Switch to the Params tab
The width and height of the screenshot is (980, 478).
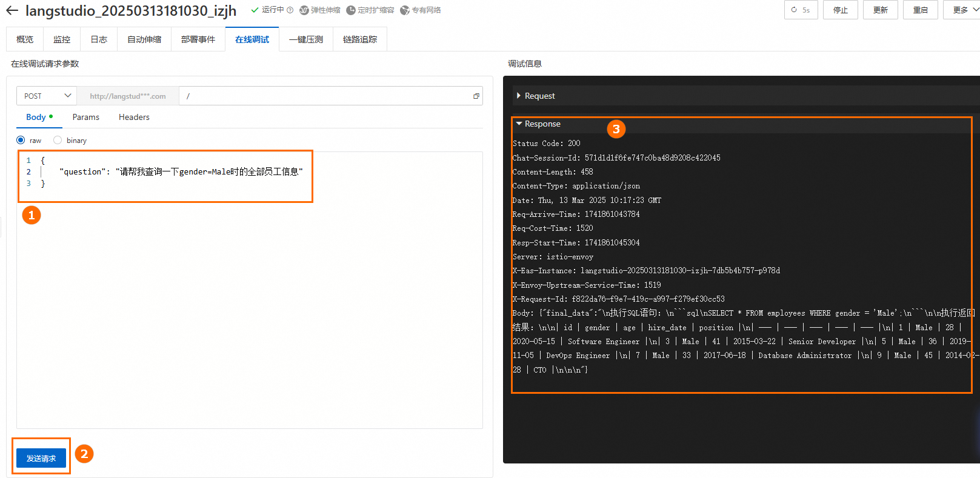tap(86, 117)
